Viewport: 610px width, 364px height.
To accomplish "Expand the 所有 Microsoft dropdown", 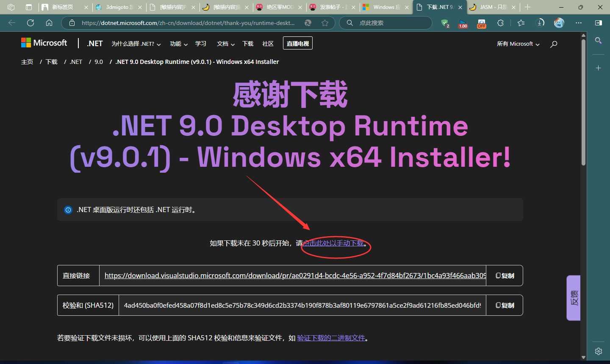I will point(518,44).
